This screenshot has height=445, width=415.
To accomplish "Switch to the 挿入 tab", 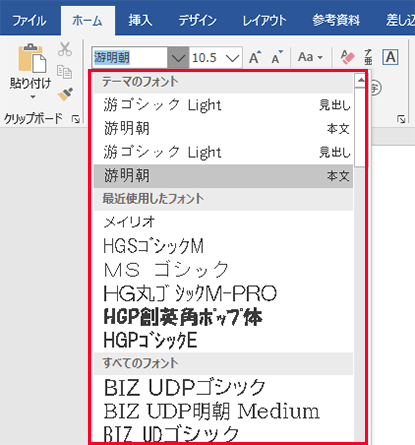I will tap(140, 21).
